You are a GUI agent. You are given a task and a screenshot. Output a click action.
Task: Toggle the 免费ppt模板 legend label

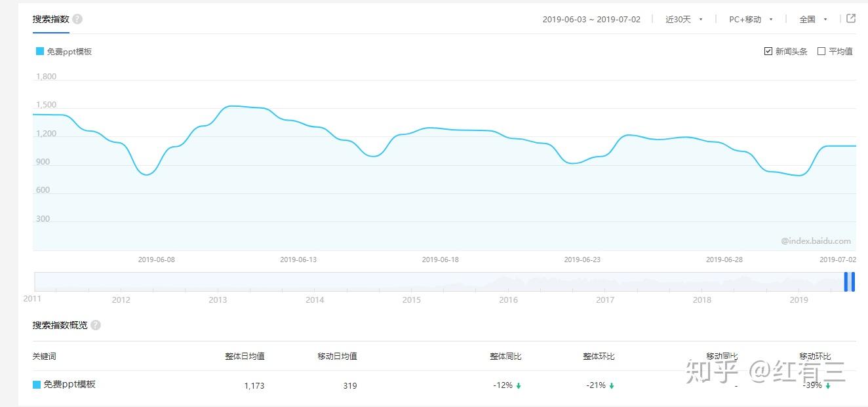pos(69,51)
